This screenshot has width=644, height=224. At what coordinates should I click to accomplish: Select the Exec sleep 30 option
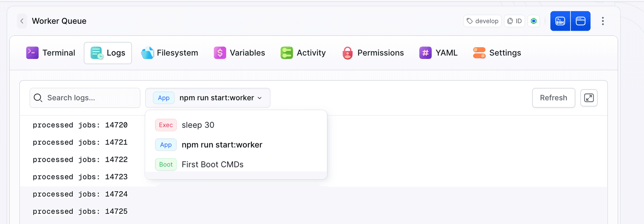[x=236, y=125]
